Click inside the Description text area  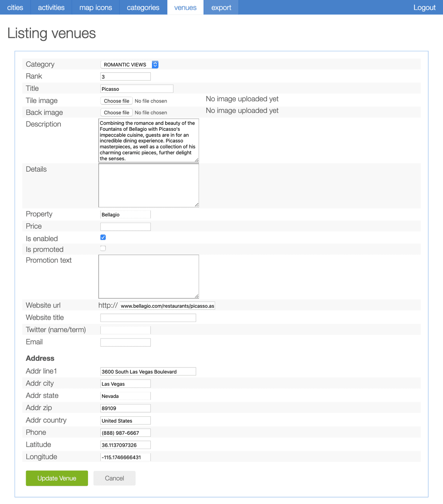tap(149, 141)
